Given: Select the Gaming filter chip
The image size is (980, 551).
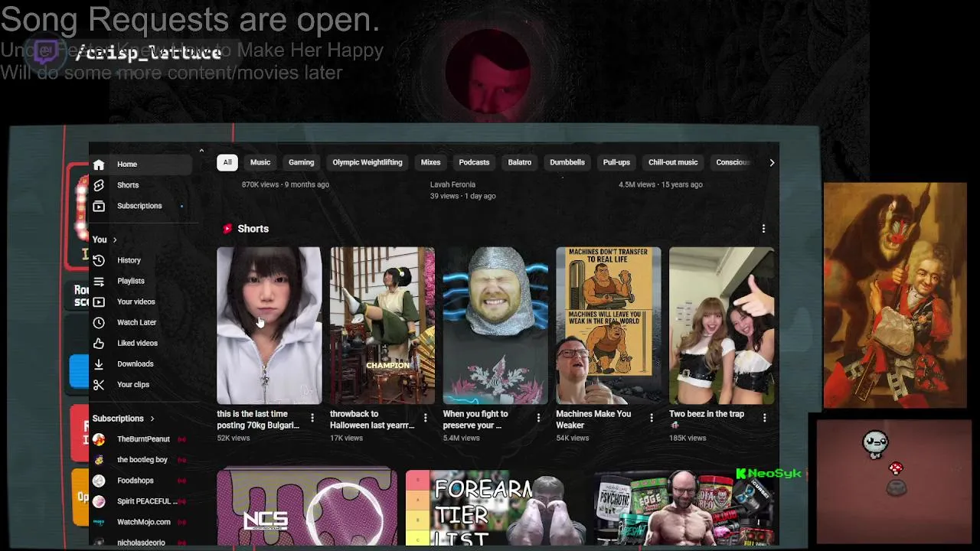Looking at the screenshot, I should pyautogui.click(x=301, y=162).
